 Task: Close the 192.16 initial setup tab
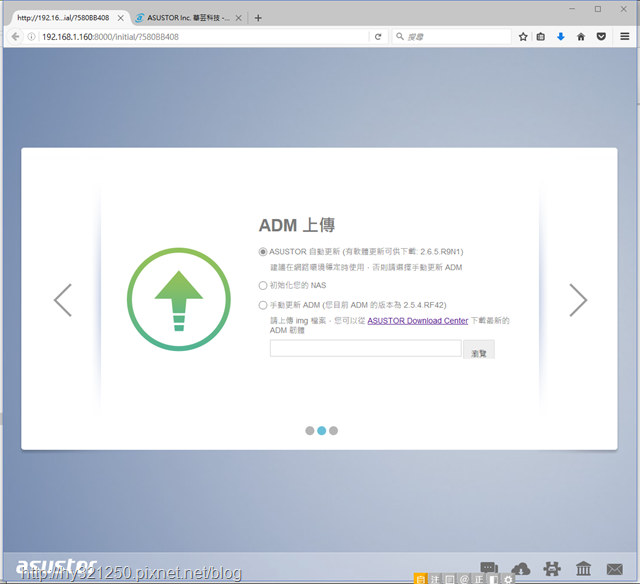pyautogui.click(x=121, y=18)
